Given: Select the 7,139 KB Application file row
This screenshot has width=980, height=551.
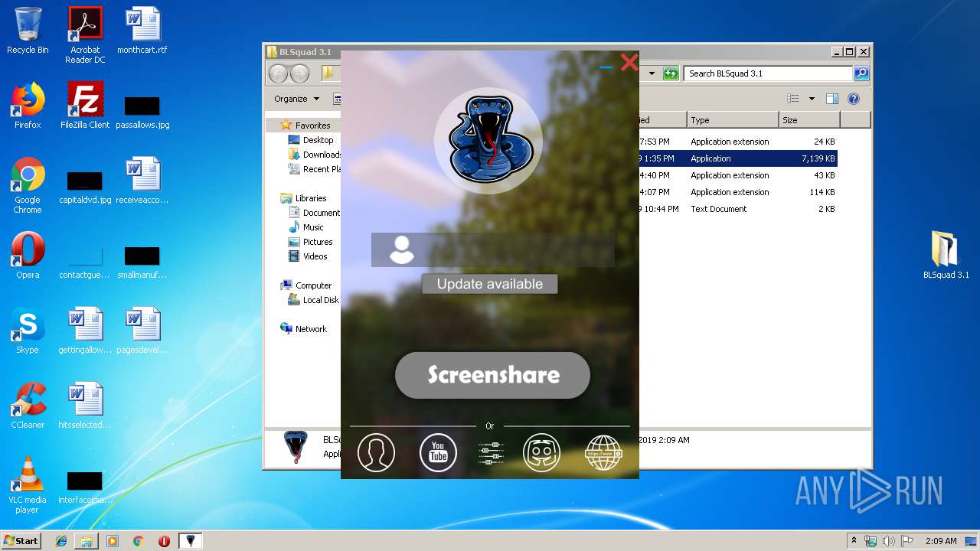Looking at the screenshot, I should pyautogui.click(x=737, y=158).
